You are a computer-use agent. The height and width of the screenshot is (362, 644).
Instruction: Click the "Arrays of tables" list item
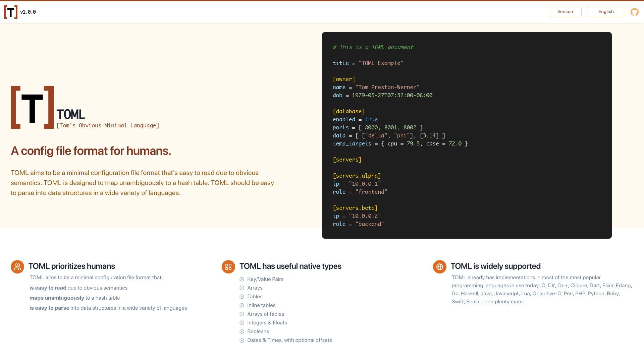(x=266, y=314)
